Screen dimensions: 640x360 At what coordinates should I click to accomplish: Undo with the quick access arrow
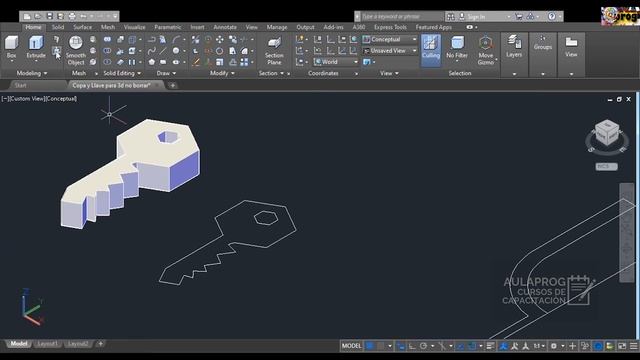click(x=83, y=16)
